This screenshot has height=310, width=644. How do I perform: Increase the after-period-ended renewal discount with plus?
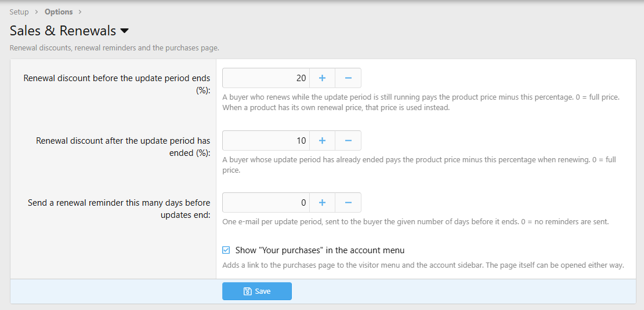[x=323, y=141]
